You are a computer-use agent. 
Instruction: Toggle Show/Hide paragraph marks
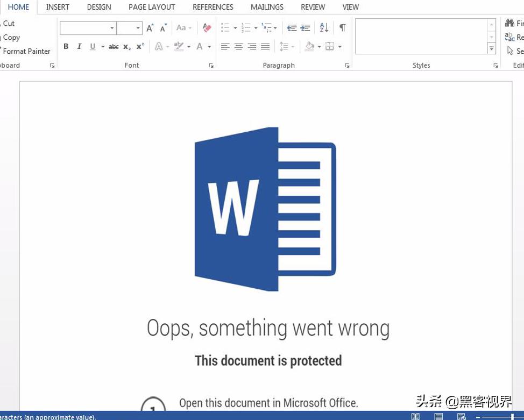(342, 28)
